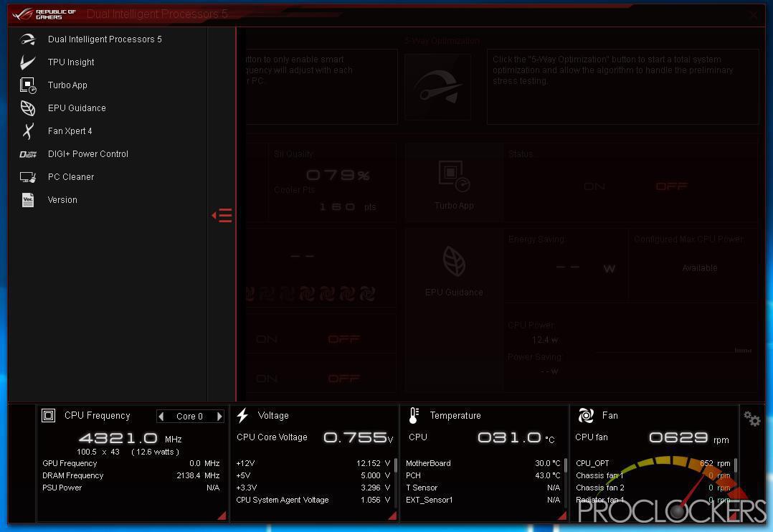
Task: Expand Temperature panel via red corner triangle
Action: pyautogui.click(x=562, y=516)
